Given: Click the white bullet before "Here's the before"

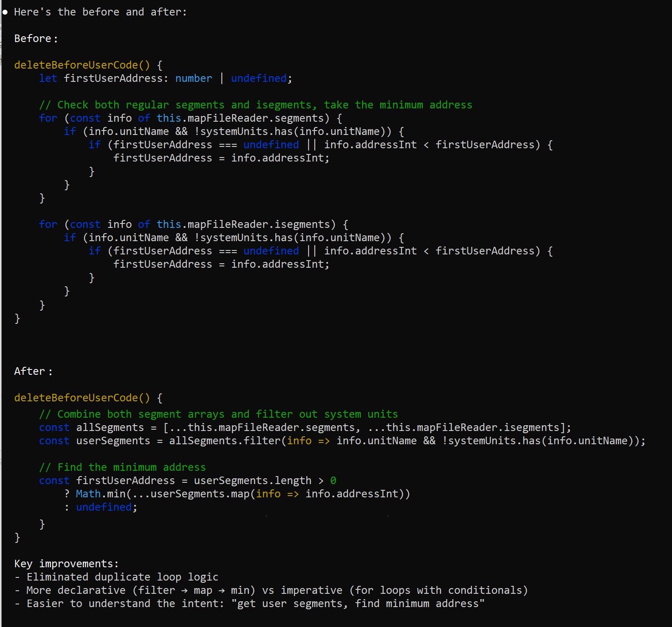Looking at the screenshot, I should tap(5, 12).
